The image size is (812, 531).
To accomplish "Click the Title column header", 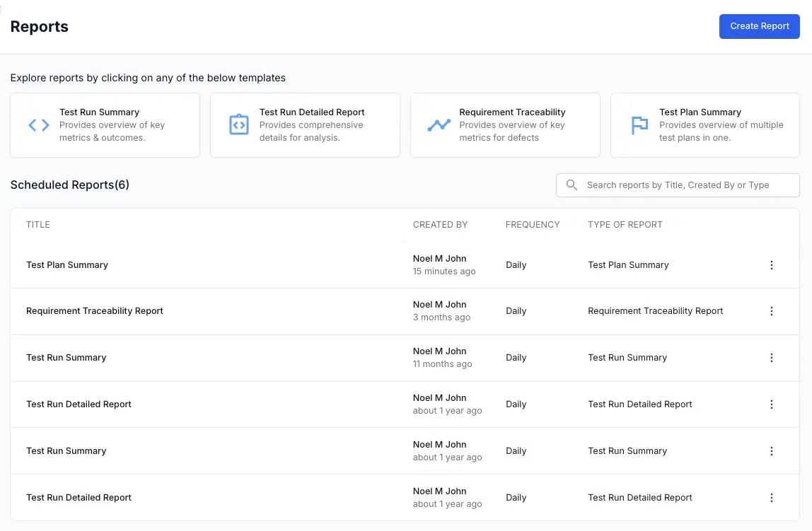I will tap(38, 225).
